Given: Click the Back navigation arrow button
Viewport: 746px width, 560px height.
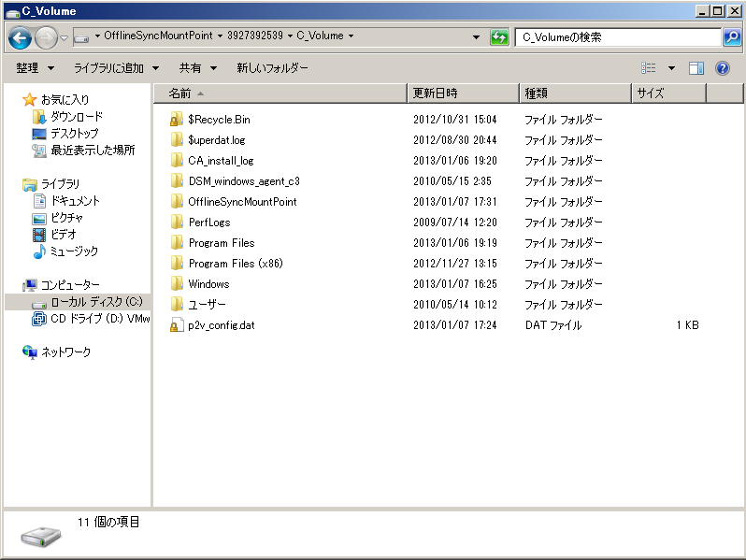Looking at the screenshot, I should coord(20,37).
